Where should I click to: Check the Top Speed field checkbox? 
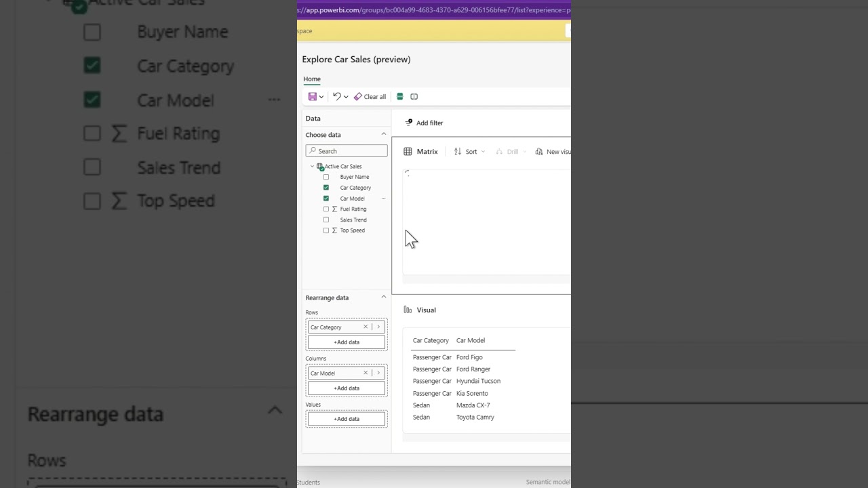pyautogui.click(x=326, y=230)
